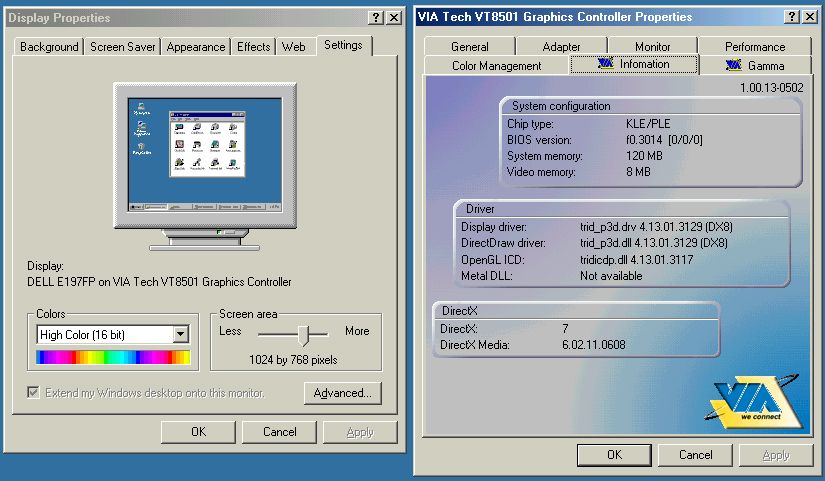825x481 pixels.
Task: Click the System configuration group heading
Action: click(561, 106)
